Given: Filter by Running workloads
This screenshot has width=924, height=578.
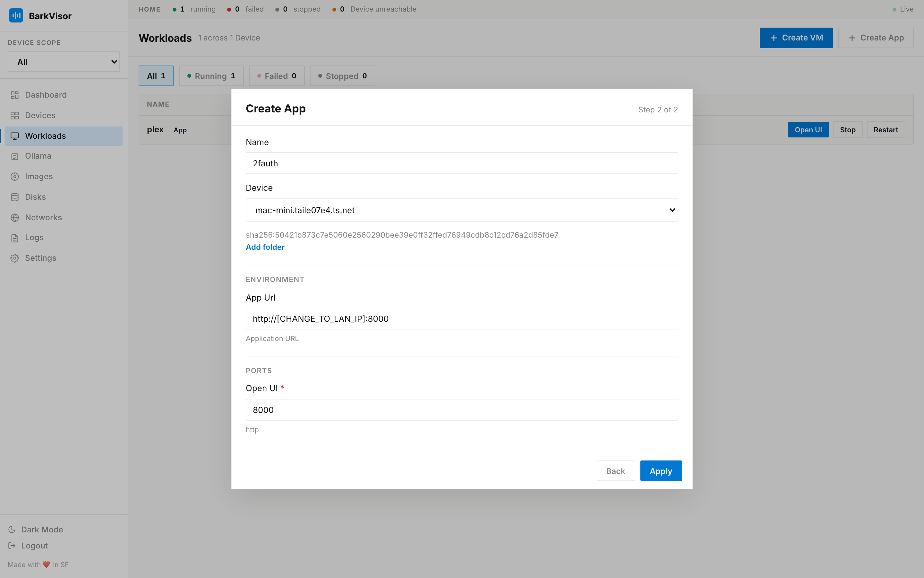Looking at the screenshot, I should 211,76.
